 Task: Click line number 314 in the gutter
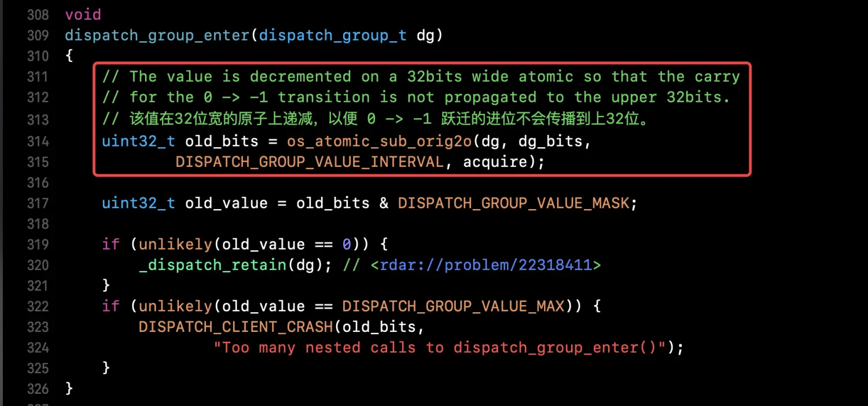tap(38, 141)
